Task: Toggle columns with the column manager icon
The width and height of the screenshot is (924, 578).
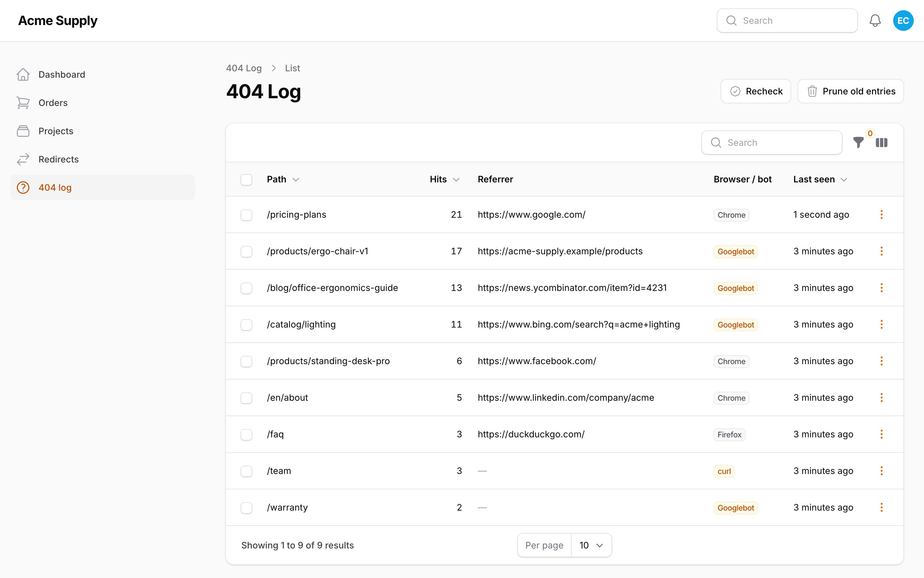Action: tap(882, 143)
